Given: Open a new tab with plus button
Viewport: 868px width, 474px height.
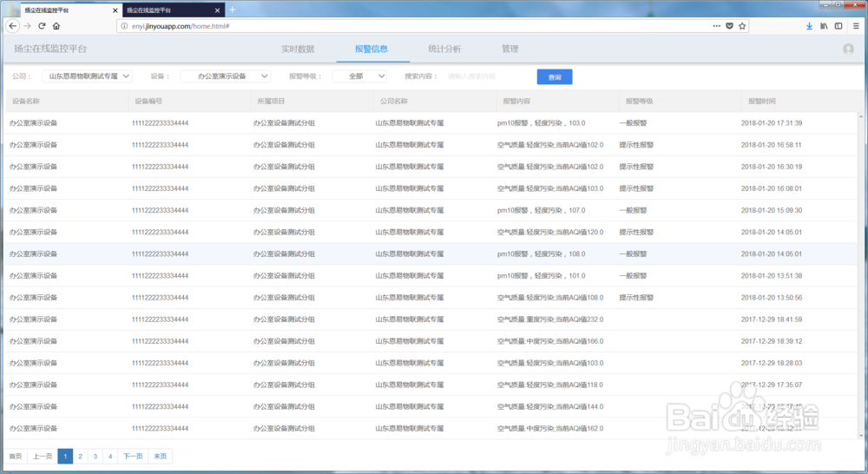Looking at the screenshot, I should click(x=233, y=10).
